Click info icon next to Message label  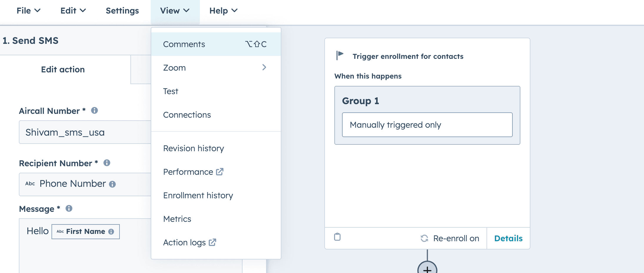click(x=69, y=208)
